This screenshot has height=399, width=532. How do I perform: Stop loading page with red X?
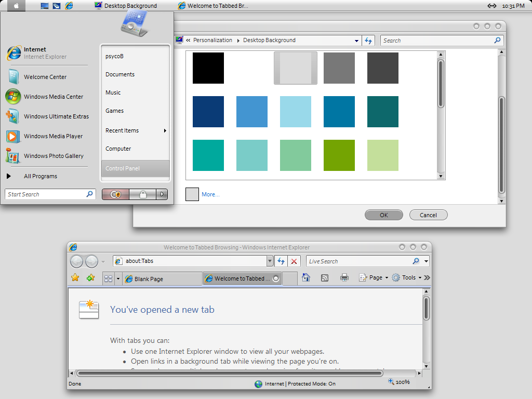click(294, 261)
